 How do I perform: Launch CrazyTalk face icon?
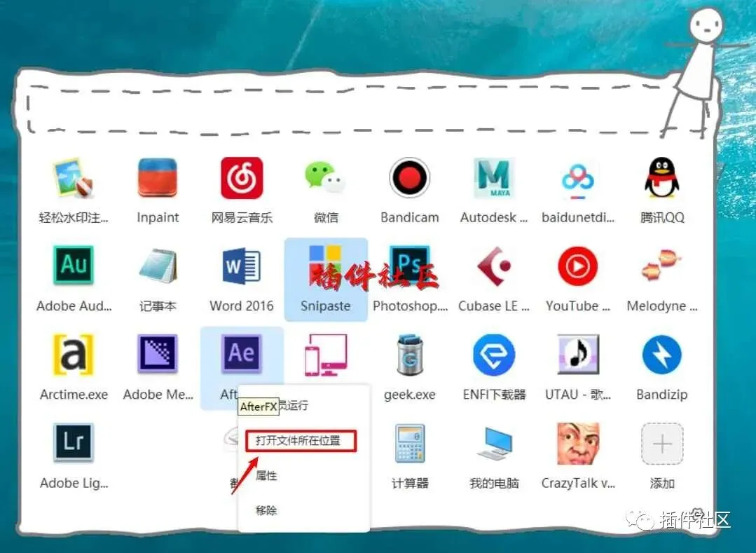tap(577, 443)
